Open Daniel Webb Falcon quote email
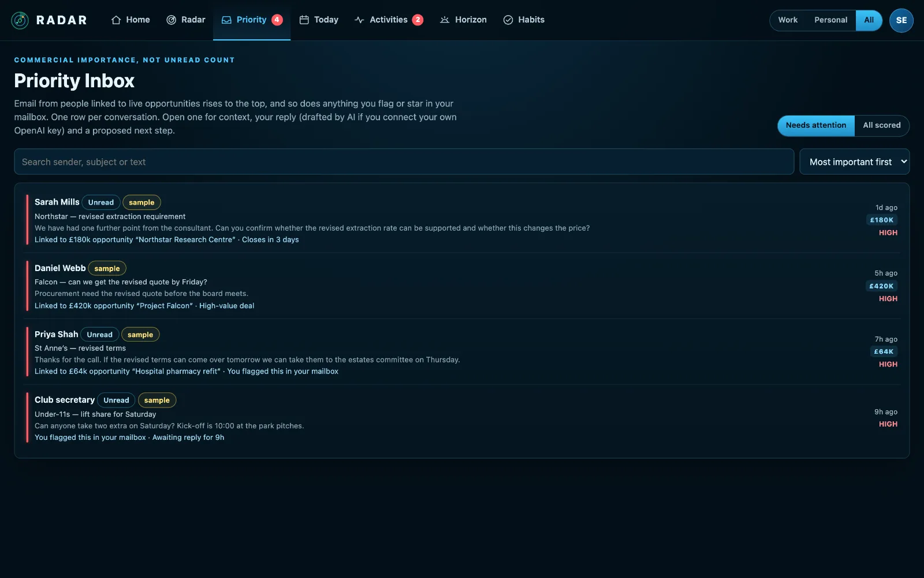The width and height of the screenshot is (924, 578). click(462, 286)
